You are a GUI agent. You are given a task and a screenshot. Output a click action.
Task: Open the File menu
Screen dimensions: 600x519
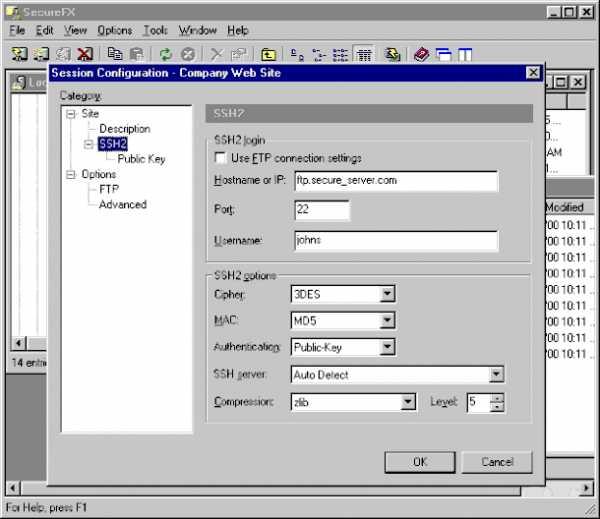tap(17, 30)
